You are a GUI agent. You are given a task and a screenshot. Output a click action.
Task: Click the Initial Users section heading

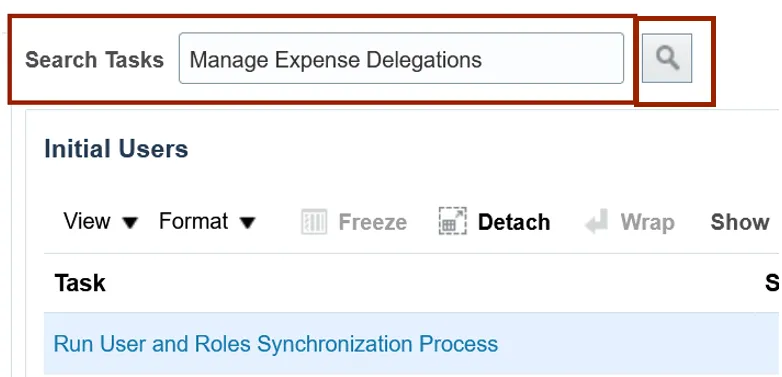pos(116,149)
